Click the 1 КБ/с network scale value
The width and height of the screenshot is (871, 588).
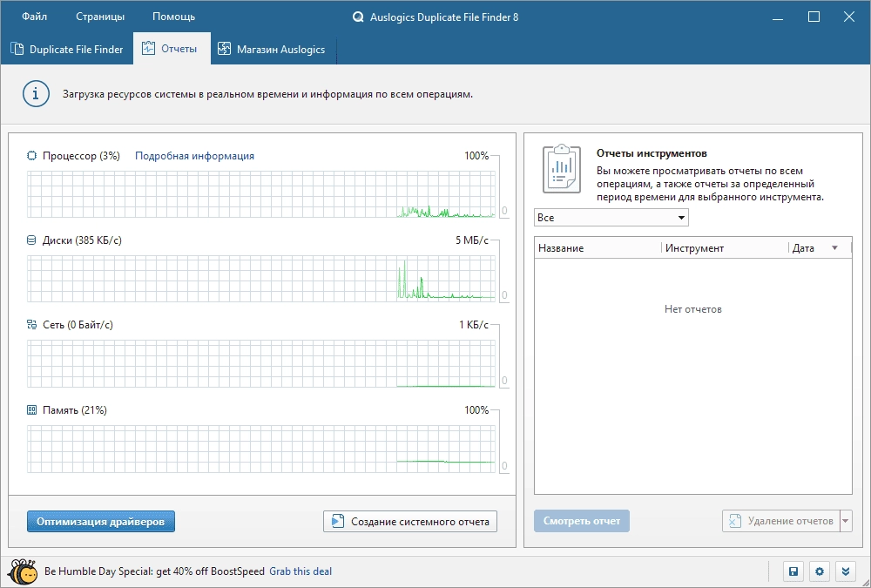[x=474, y=325]
